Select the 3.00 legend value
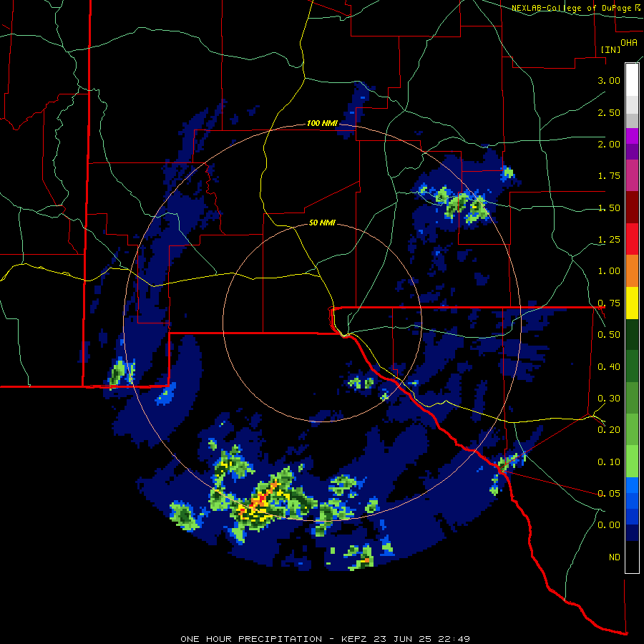This screenshot has height=644, width=644. [609, 80]
